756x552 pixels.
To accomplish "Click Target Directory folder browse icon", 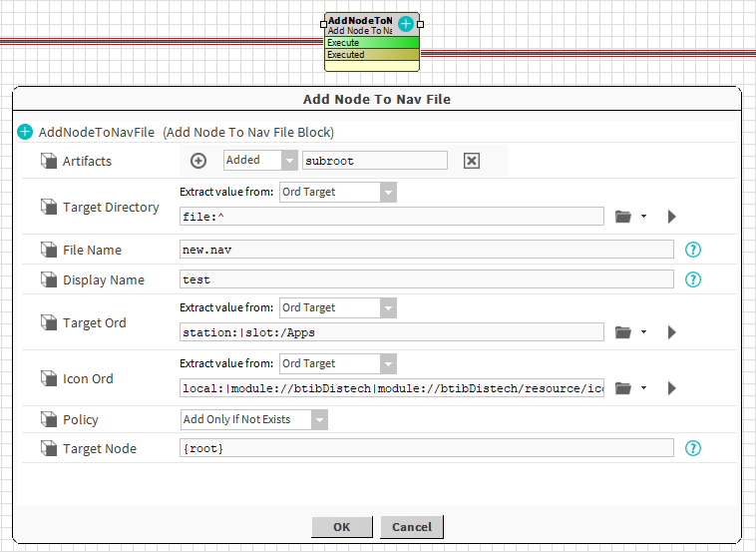I will click(624, 217).
